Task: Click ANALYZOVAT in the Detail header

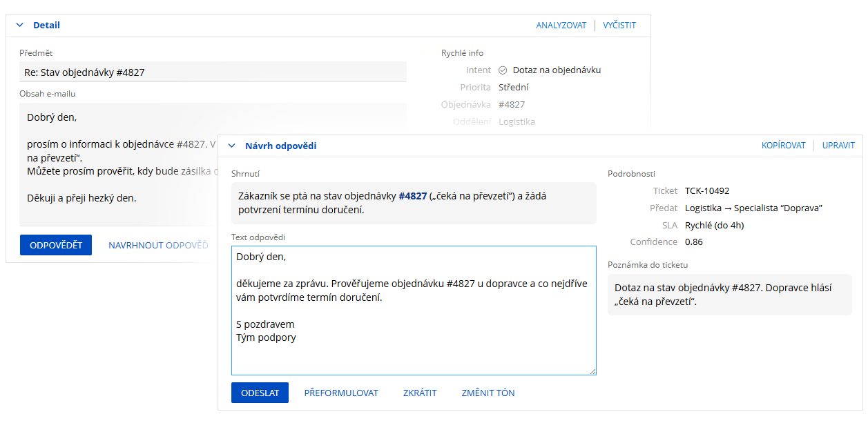Action: tap(561, 26)
